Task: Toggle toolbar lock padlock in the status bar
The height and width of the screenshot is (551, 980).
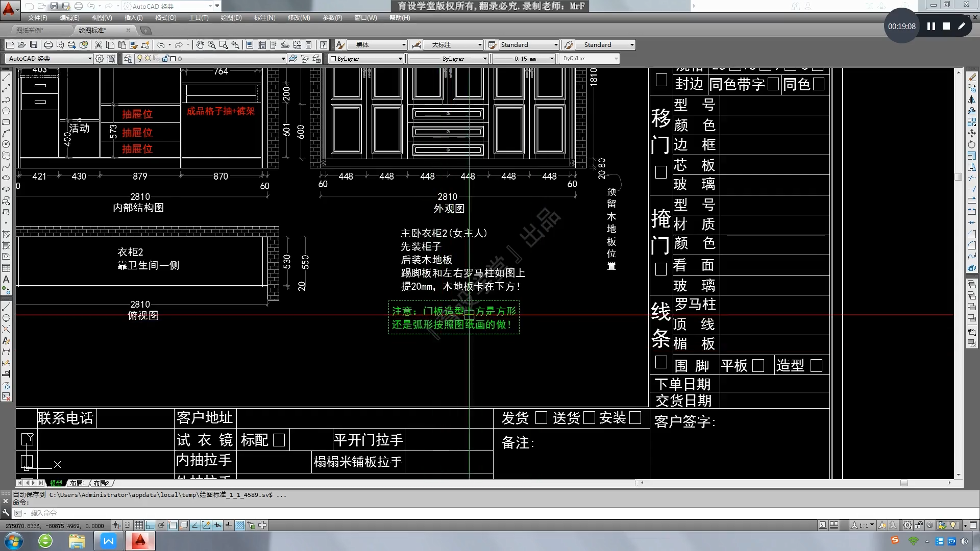Action: coord(919,525)
